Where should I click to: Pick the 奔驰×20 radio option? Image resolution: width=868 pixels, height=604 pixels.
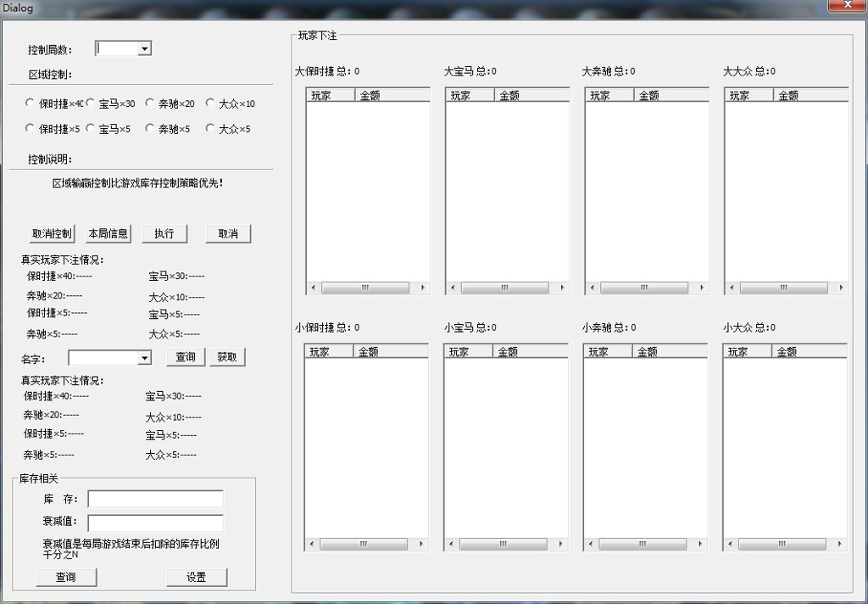tap(150, 103)
